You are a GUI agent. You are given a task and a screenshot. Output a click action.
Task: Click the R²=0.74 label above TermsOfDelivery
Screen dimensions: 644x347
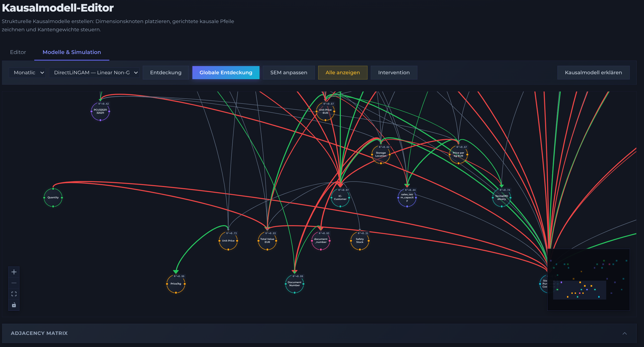505,190
